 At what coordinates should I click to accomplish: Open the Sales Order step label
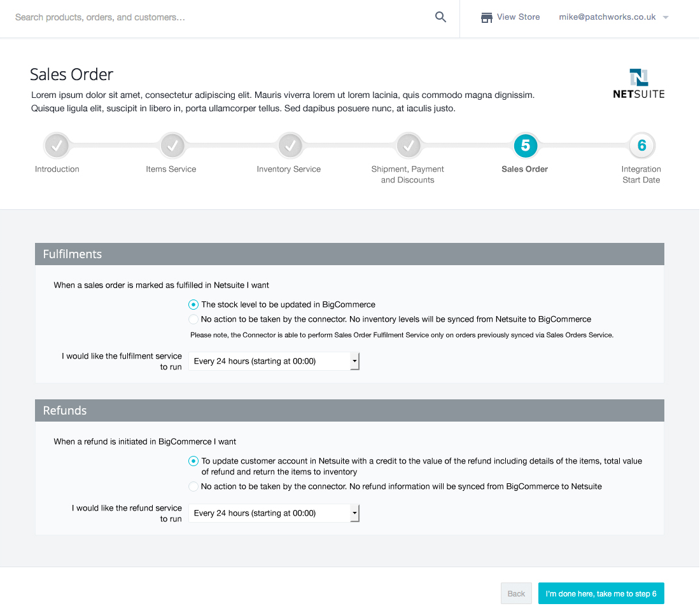pyautogui.click(x=524, y=169)
